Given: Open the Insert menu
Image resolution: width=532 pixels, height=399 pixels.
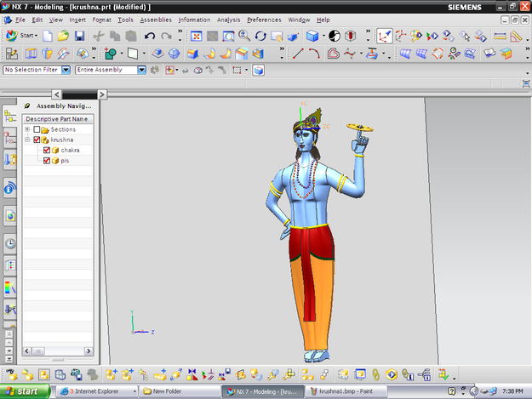Looking at the screenshot, I should 77,20.
